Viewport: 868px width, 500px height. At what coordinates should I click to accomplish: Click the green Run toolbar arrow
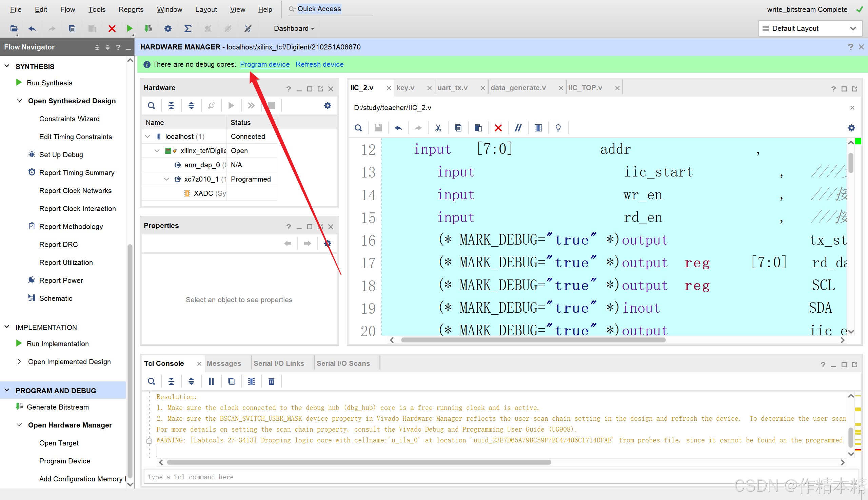130,28
